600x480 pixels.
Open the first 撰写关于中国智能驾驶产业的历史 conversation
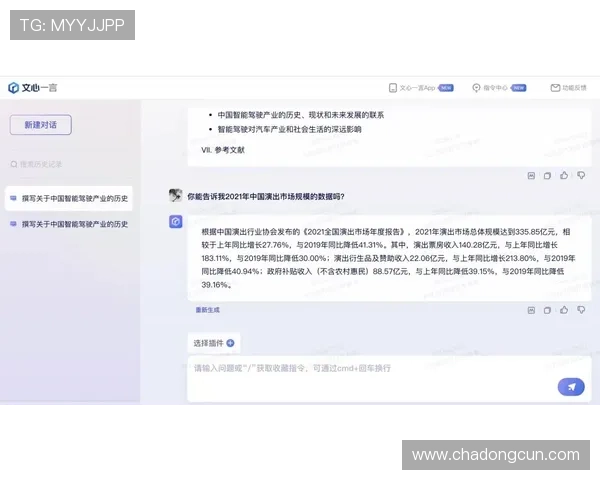[68, 198]
